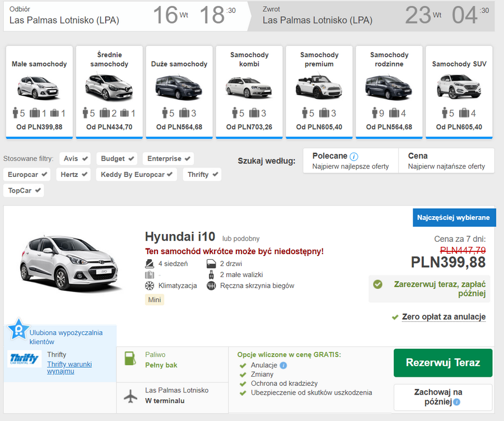
Task: Select the Samochody rodzinne category
Action: click(x=389, y=92)
